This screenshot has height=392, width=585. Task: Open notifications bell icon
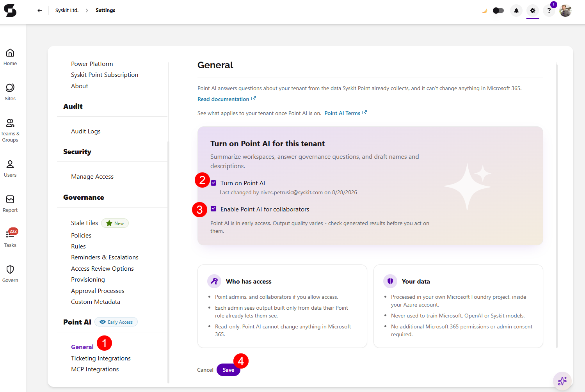(516, 11)
